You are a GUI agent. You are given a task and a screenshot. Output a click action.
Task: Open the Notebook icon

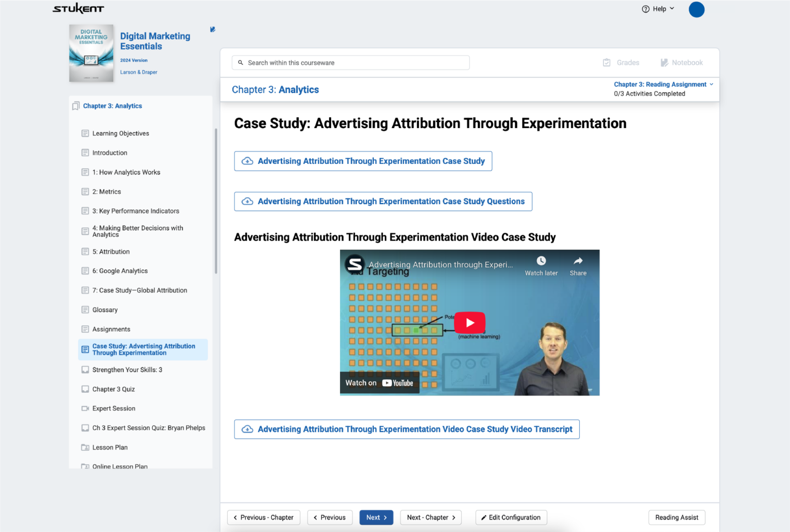pos(664,62)
